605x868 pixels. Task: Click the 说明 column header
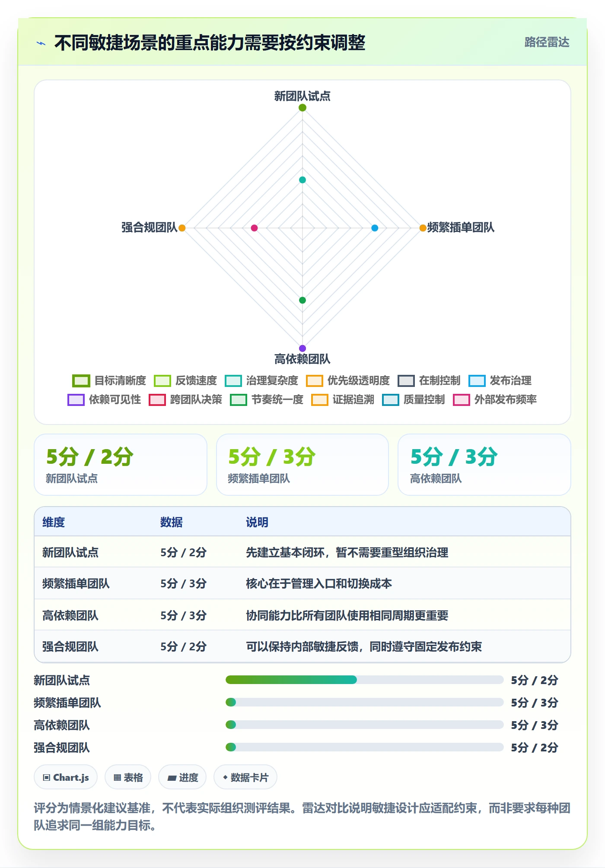point(257,522)
